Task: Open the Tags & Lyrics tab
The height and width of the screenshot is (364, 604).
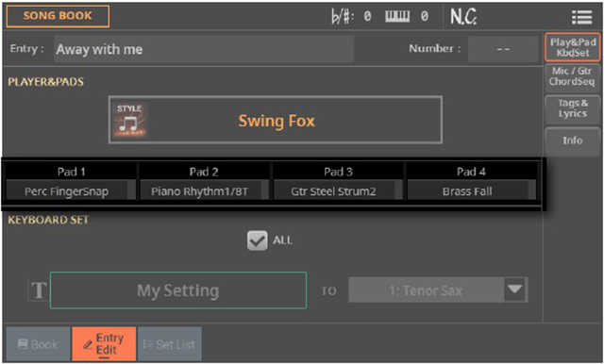Action: pyautogui.click(x=573, y=108)
